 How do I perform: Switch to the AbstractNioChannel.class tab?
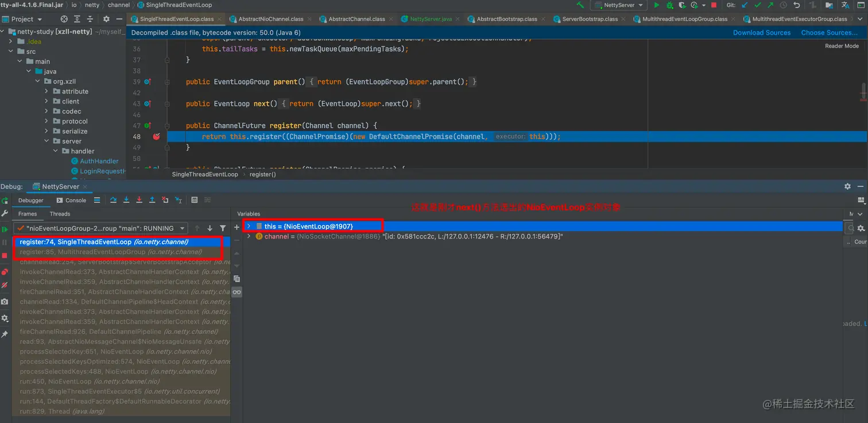[x=271, y=19]
